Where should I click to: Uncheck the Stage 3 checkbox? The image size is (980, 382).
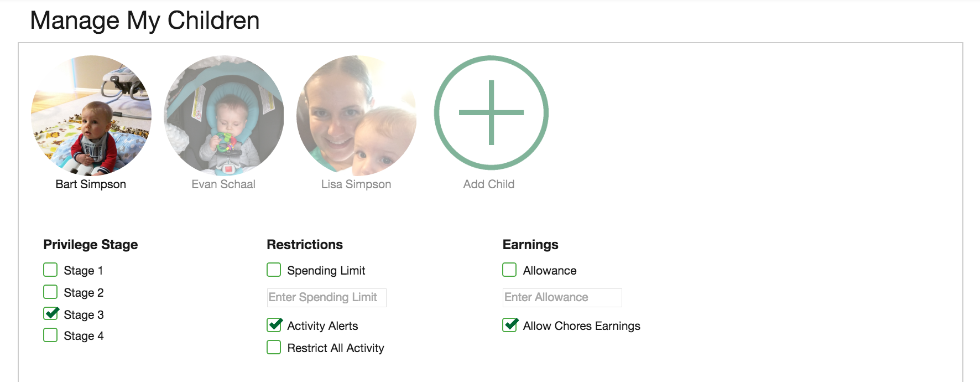pyautogui.click(x=51, y=314)
